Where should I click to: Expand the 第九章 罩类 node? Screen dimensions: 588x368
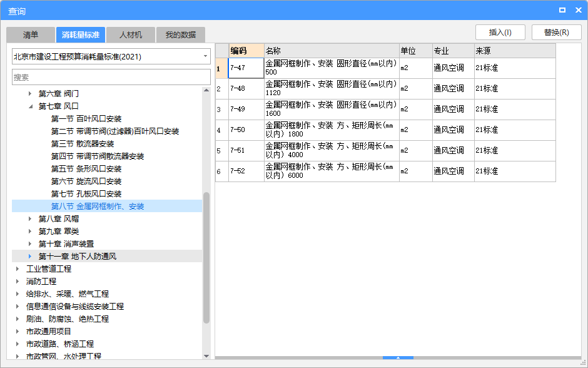[30, 231]
